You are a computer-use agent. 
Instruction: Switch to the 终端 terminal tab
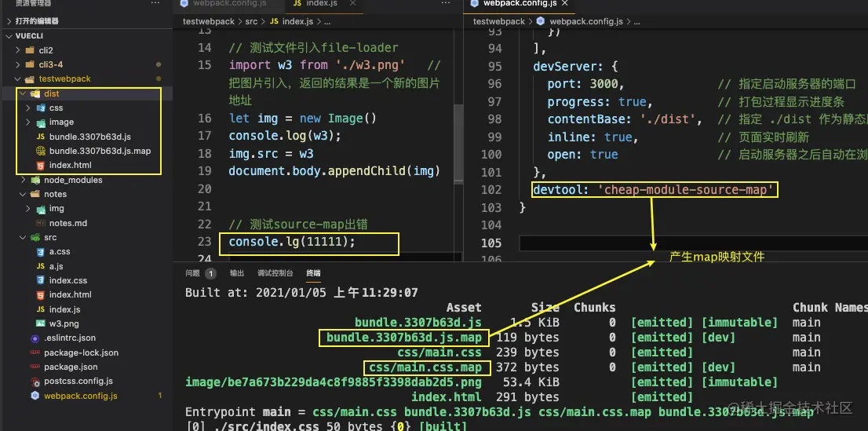pos(313,273)
